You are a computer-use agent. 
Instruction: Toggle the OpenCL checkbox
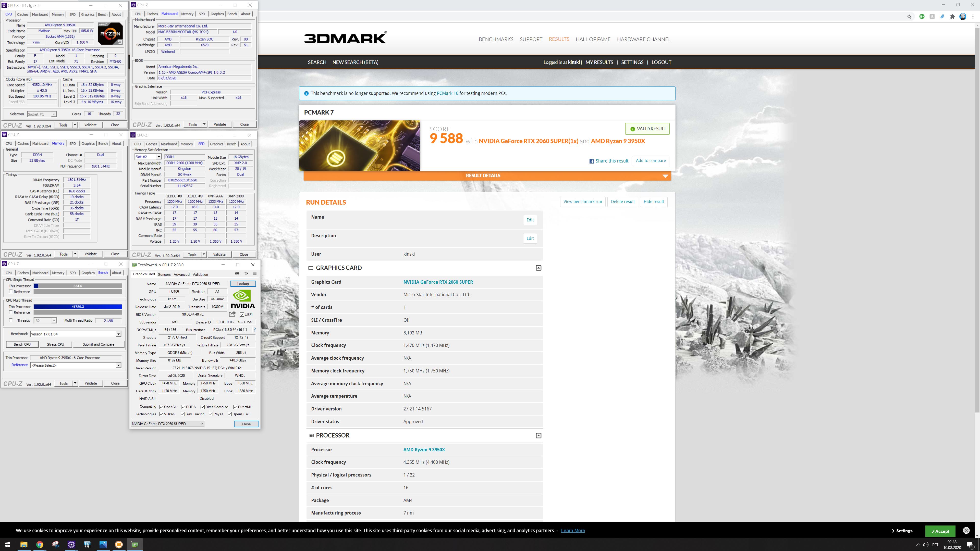[x=161, y=407]
